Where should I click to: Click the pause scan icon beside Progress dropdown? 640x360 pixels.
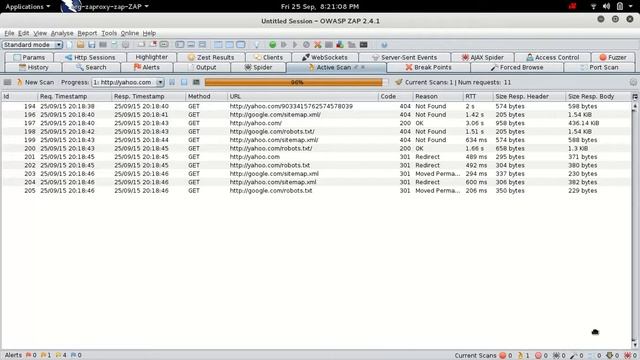[172, 82]
